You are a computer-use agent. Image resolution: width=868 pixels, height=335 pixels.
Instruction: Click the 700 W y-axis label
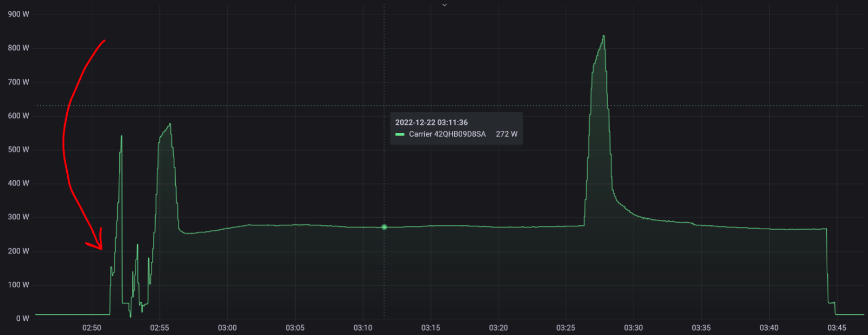[18, 82]
